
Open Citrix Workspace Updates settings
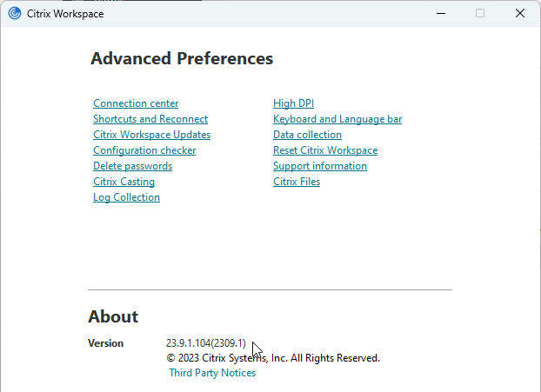[152, 135]
